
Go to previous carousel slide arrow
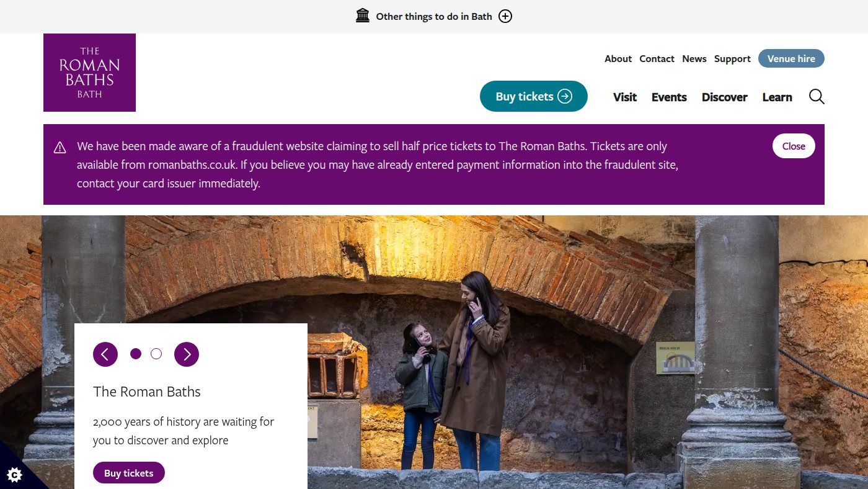(x=105, y=354)
